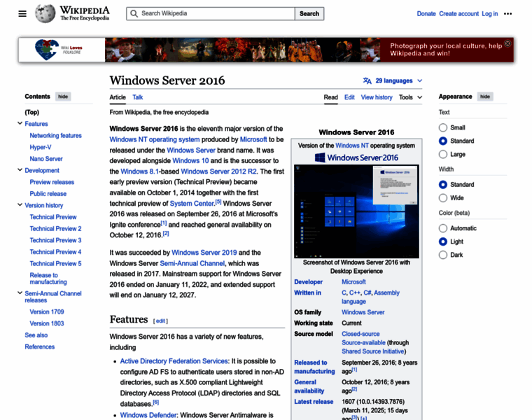Hide the Contents sidebar
The image size is (532, 420).
pos(63,97)
